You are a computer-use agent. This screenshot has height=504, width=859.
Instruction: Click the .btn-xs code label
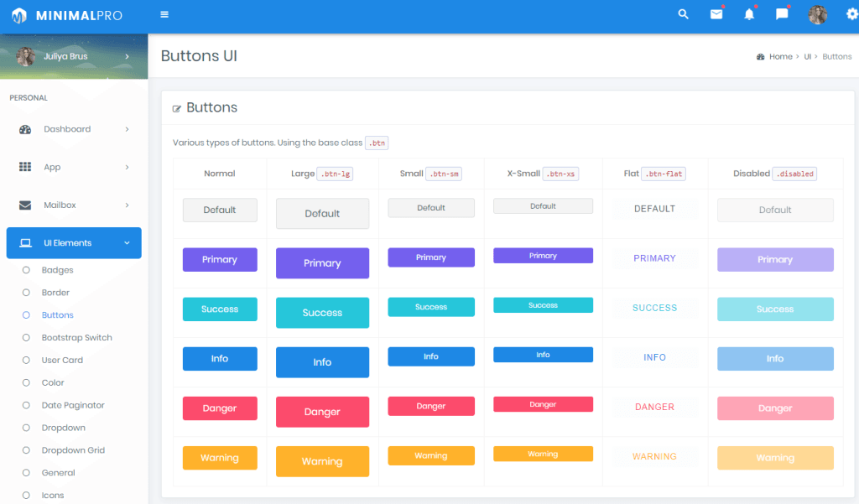[x=560, y=174]
